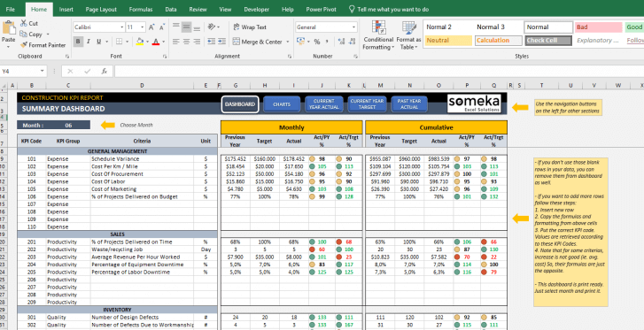Switch to the Formulas tab
Image resolution: width=644 pixels, height=330 pixels.
141,9
